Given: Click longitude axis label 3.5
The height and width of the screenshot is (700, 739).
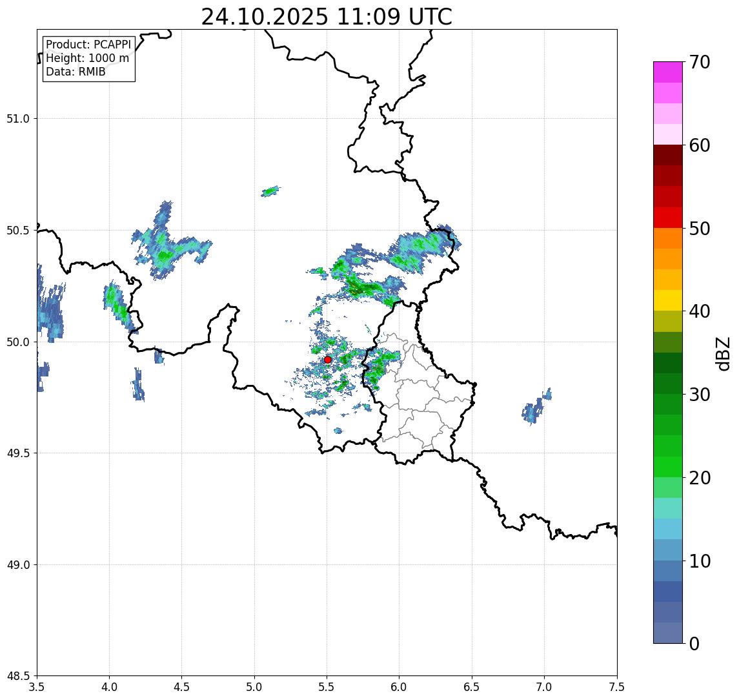Looking at the screenshot, I should click(37, 687).
